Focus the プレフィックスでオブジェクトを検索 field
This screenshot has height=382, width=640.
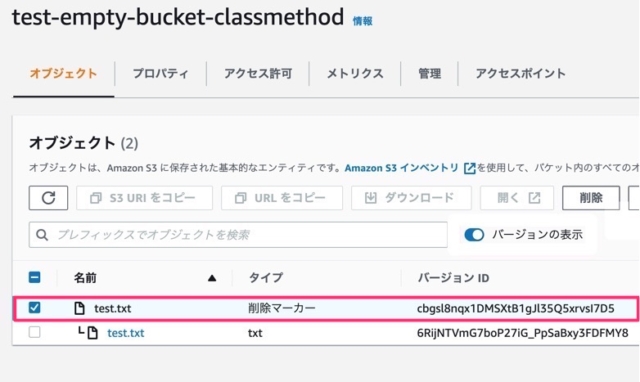coord(238,235)
